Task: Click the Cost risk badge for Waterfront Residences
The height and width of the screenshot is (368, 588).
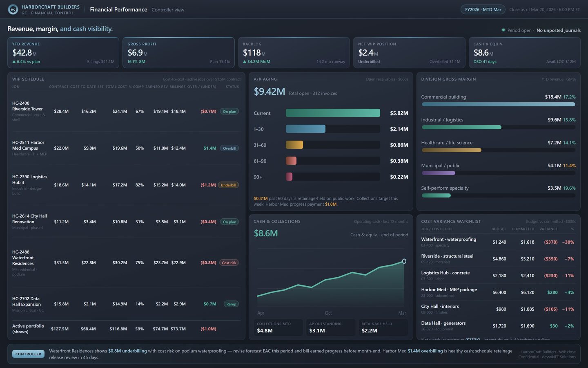Action: point(229,263)
